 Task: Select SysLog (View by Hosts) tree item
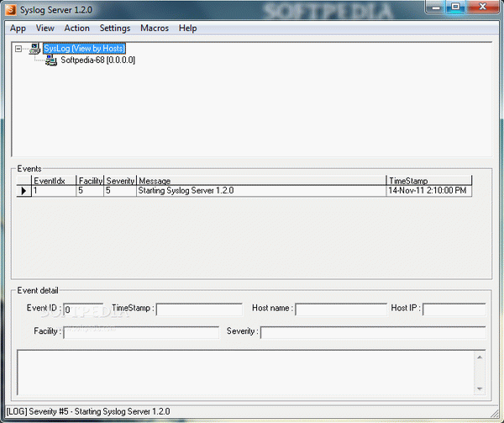(x=84, y=49)
